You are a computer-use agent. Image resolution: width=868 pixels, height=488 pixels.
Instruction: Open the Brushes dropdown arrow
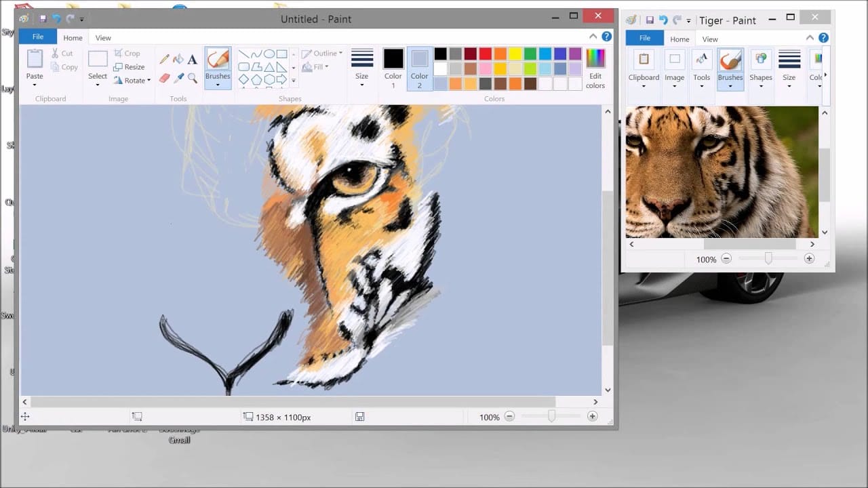pyautogui.click(x=218, y=84)
